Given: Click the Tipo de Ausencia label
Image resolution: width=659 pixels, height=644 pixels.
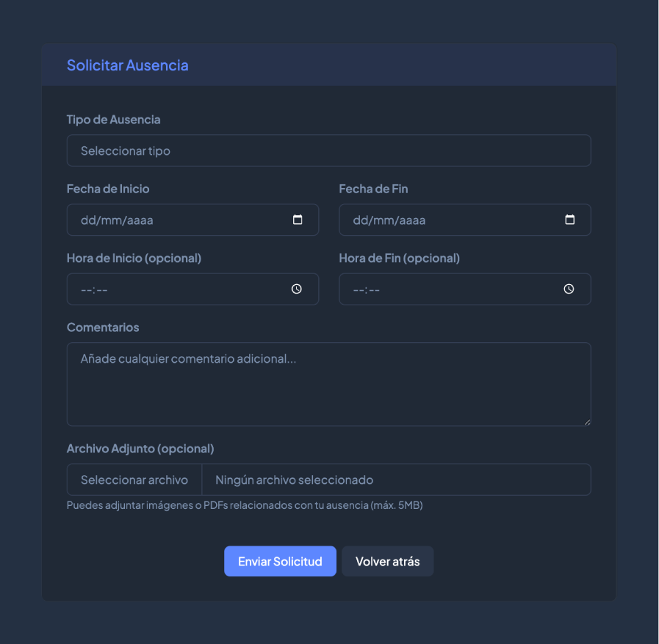Looking at the screenshot, I should point(113,120).
